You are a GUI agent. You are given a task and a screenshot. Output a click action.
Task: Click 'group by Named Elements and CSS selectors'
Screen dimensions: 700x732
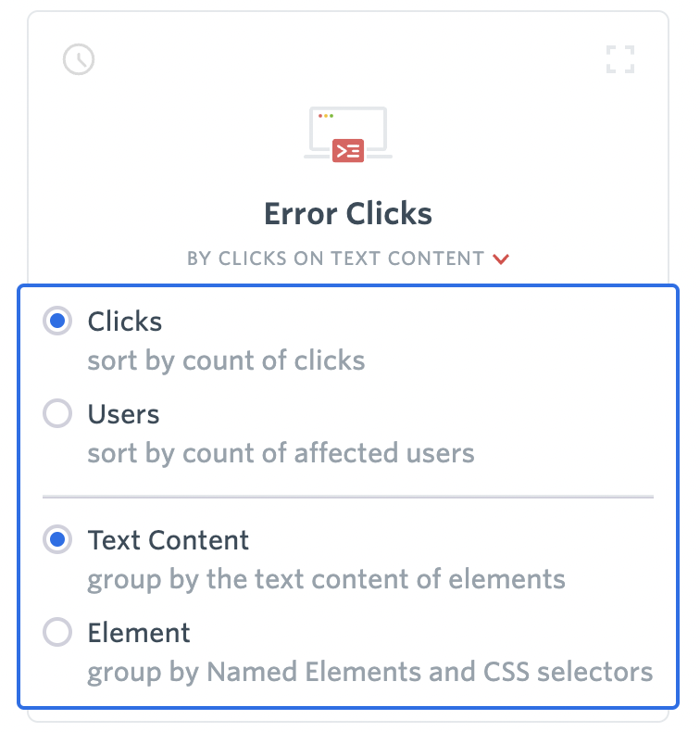[370, 673]
